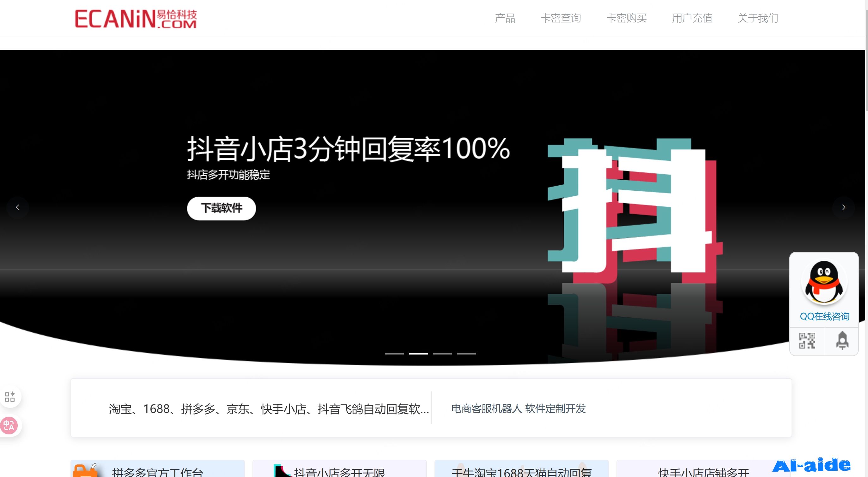Click 电商客服机器人 软件定制开发 text
Viewport: 868px width, 477px height.
(x=518, y=409)
